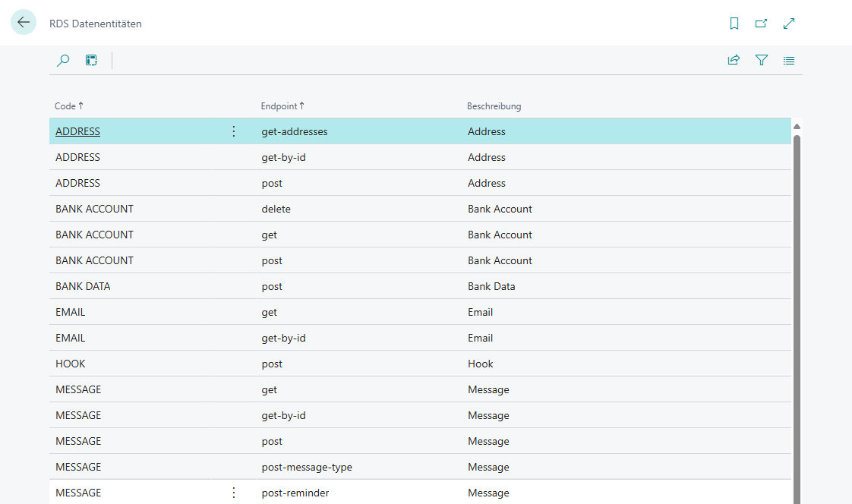
Task: Bookmark the RDS Datenentitäten page
Action: 734,24
